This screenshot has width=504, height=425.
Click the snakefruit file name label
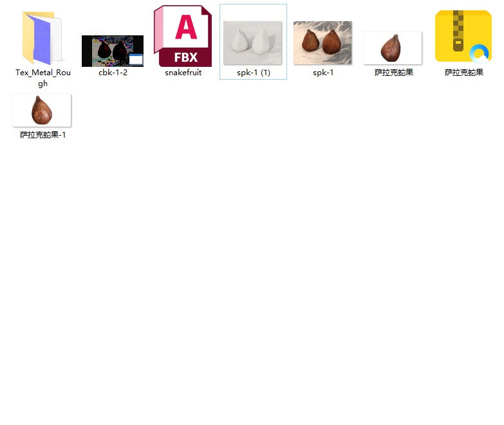(183, 73)
